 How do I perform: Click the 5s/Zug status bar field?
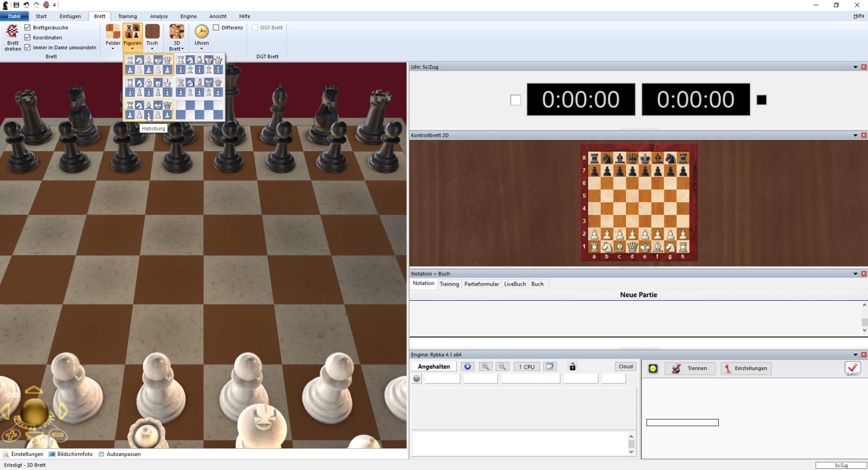[x=841, y=465]
